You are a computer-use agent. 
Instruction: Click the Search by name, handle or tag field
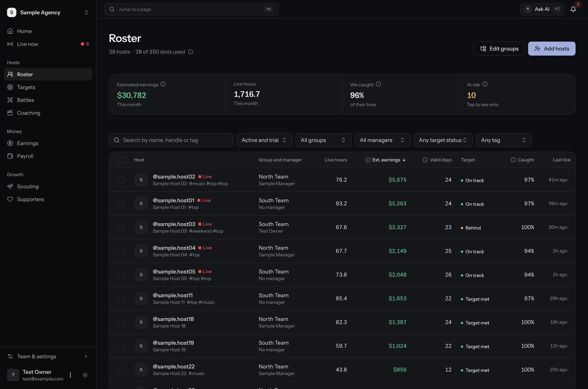[171, 140]
